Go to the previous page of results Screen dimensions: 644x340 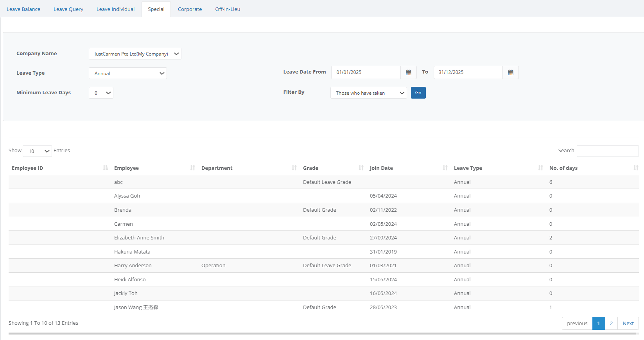[x=577, y=323]
